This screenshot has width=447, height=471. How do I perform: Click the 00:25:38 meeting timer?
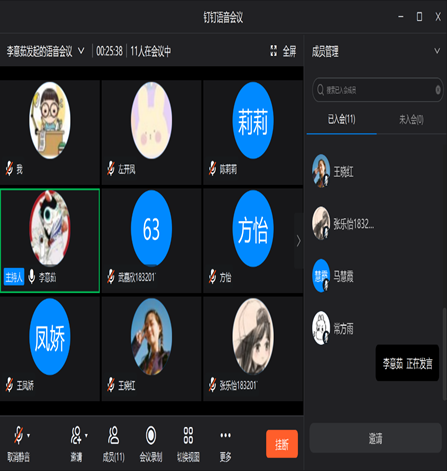coord(109,51)
